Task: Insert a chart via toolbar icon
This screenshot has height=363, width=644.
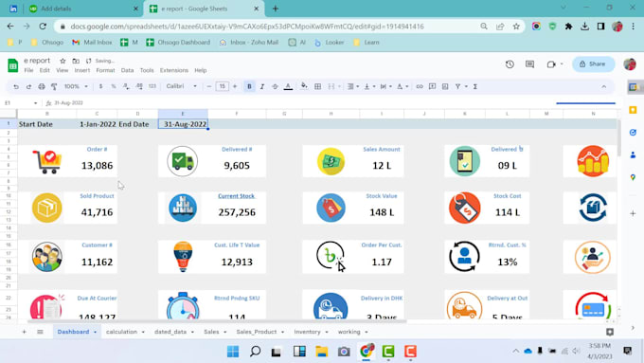Action: click(445, 86)
